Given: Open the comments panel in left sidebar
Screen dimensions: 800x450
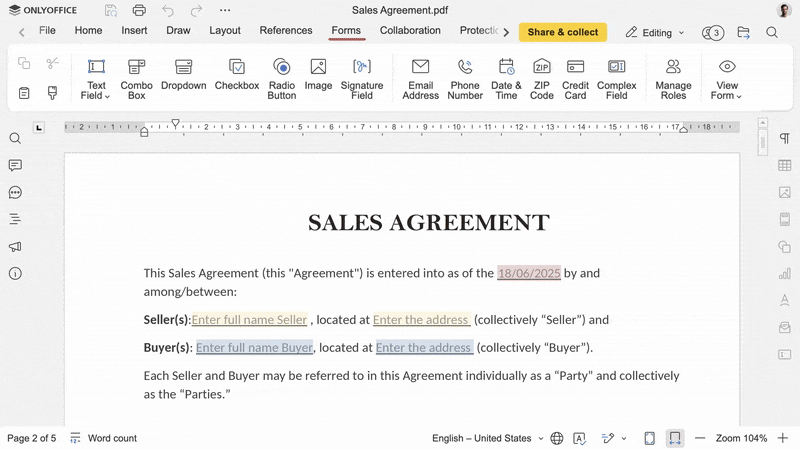Looking at the screenshot, I should point(15,165).
